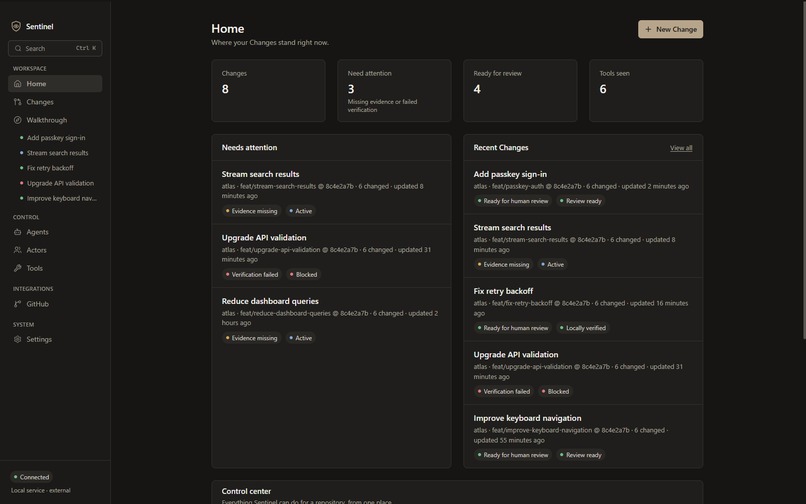Click the New Change button

pos(670,29)
